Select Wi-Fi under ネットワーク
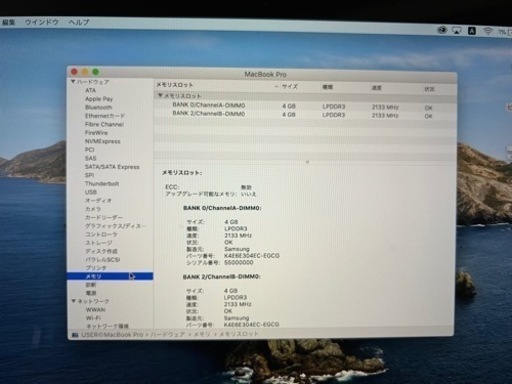Screen dimensions: 512x384 click(93, 318)
